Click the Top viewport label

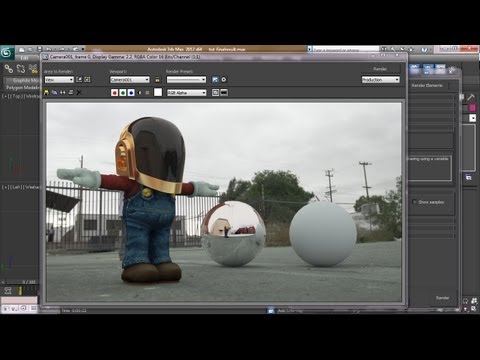pos(17,96)
